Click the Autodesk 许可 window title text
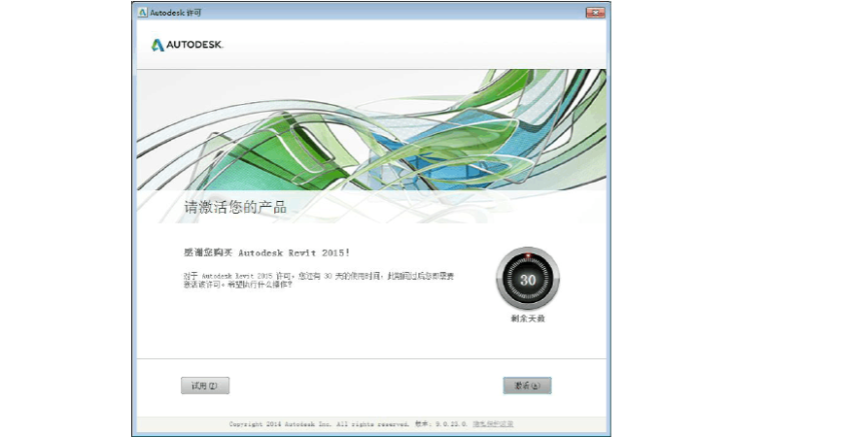The height and width of the screenshot is (437, 868). pos(176,13)
